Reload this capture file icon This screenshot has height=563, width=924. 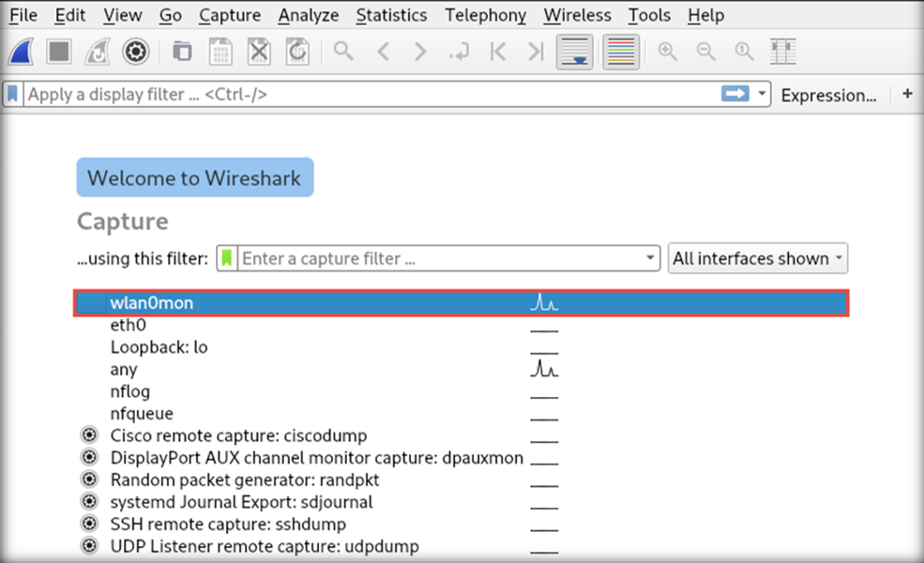297,52
